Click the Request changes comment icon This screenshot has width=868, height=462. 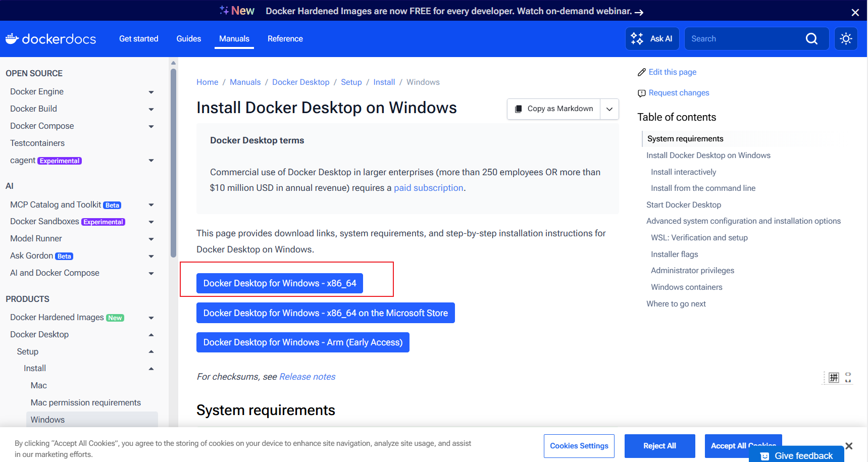point(642,93)
